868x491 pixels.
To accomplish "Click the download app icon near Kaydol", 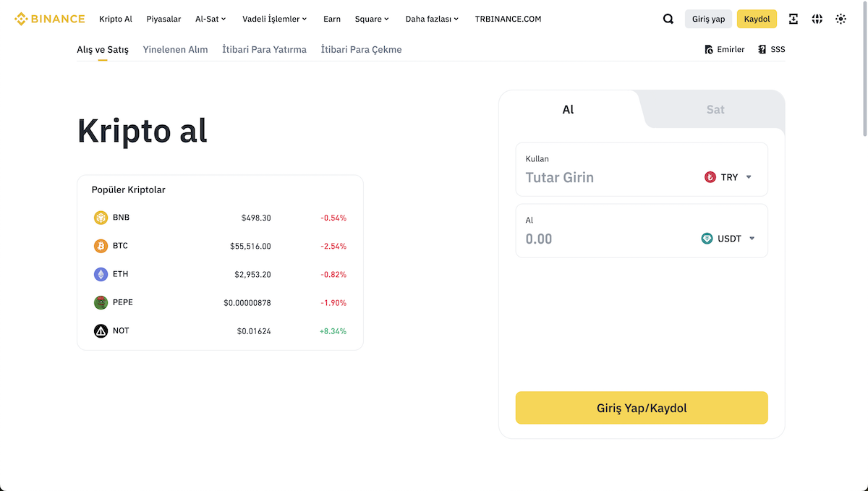I will click(793, 19).
